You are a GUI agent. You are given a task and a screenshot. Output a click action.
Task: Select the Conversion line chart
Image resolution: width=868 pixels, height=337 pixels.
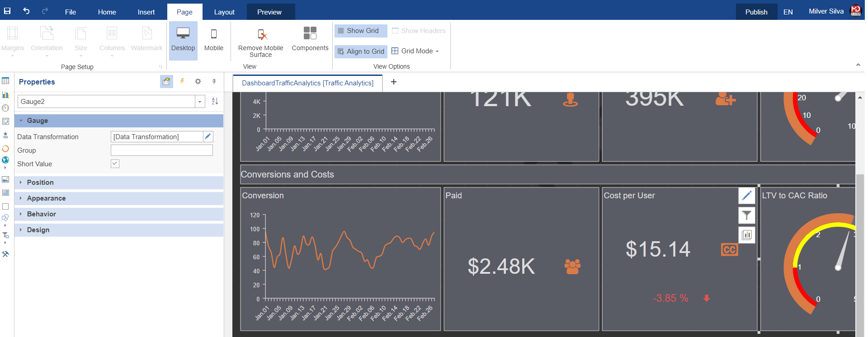click(340, 259)
